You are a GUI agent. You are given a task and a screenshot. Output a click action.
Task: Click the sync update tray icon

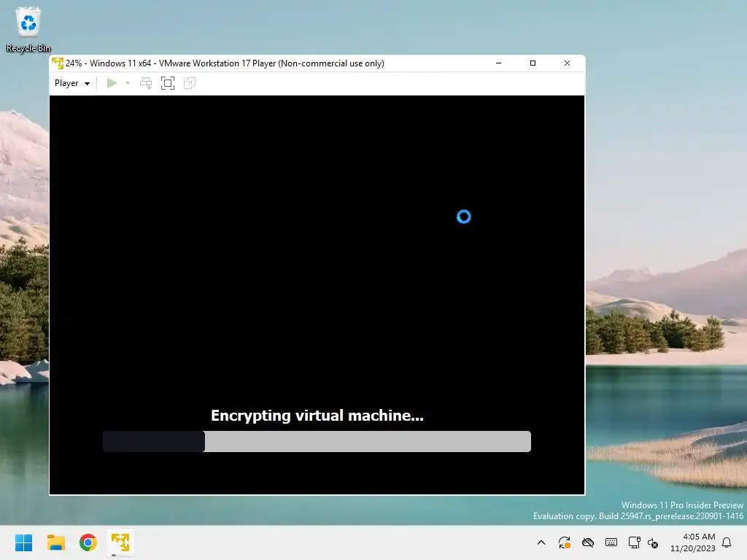(565, 542)
